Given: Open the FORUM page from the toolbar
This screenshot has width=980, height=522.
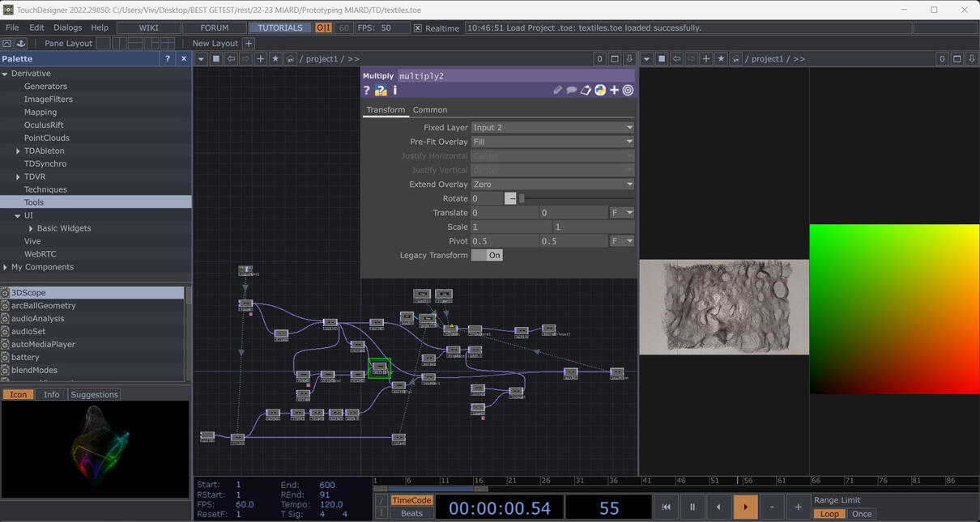Looking at the screenshot, I should pyautogui.click(x=214, y=27).
